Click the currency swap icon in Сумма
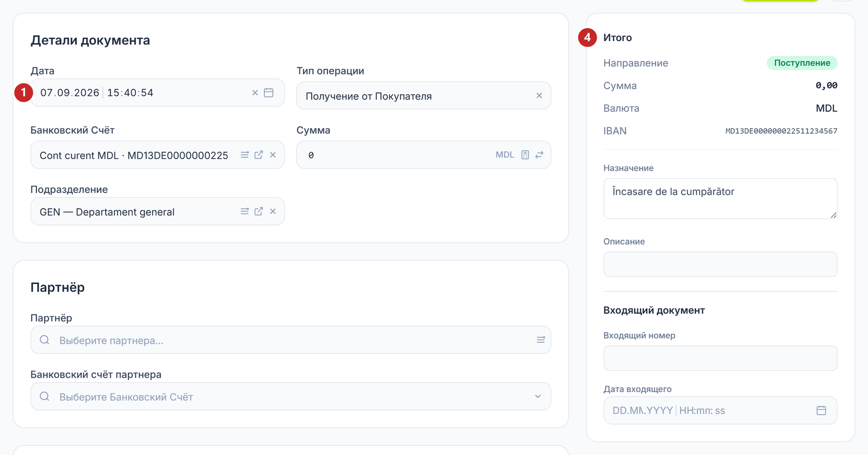Image resolution: width=868 pixels, height=455 pixels. click(539, 155)
